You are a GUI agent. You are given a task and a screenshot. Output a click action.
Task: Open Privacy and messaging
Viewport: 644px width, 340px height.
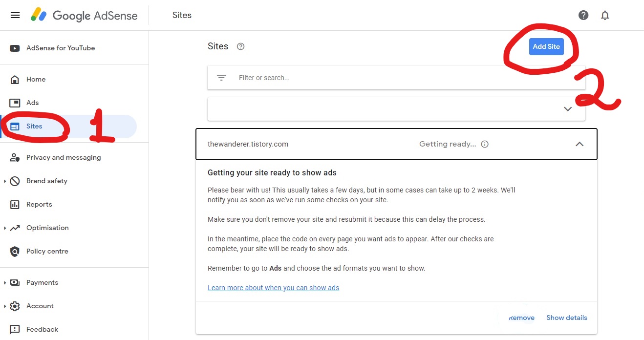[x=64, y=158]
